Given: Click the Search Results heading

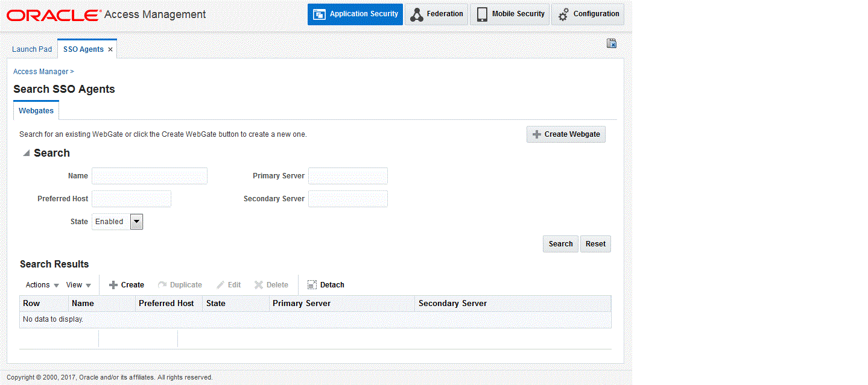Looking at the screenshot, I should (54, 264).
